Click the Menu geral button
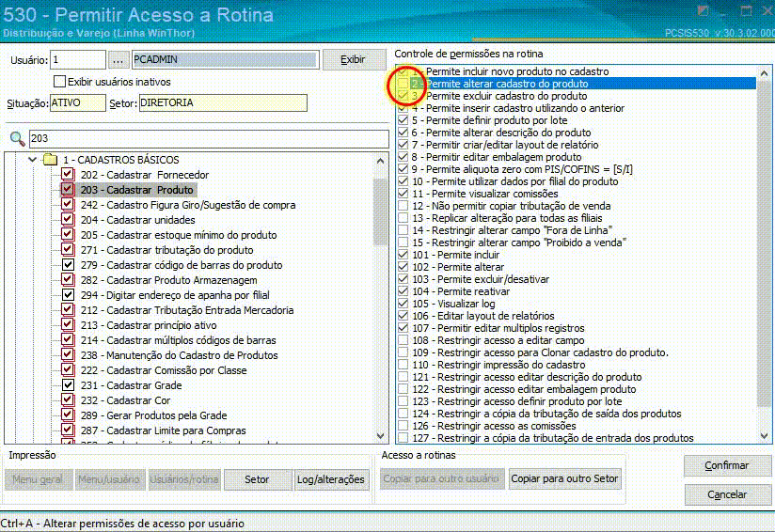Image resolution: width=775 pixels, height=532 pixels. click(x=38, y=479)
